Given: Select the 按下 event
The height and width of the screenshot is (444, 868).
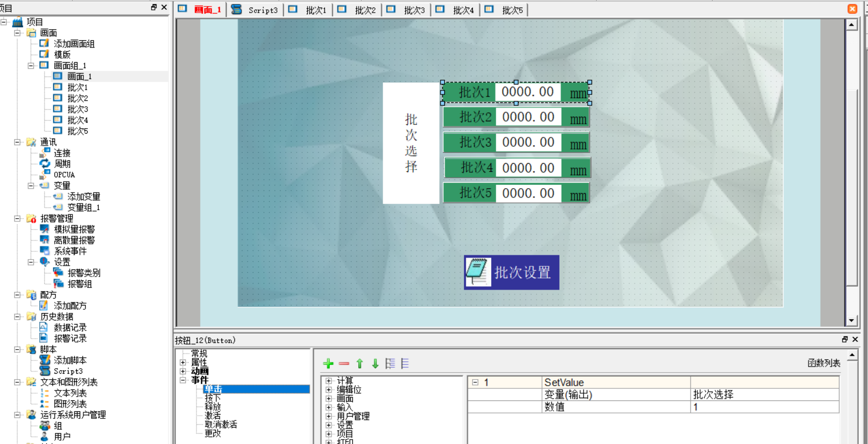Looking at the screenshot, I should pos(213,398).
